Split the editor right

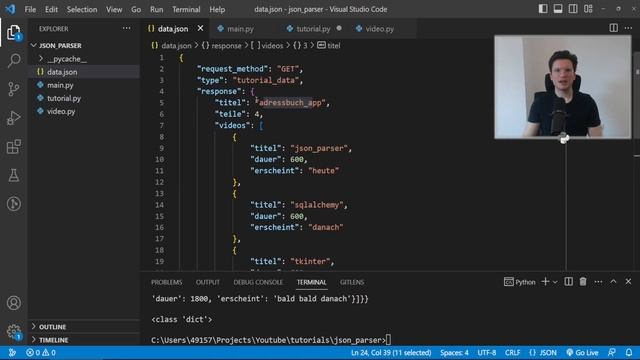click(x=613, y=28)
